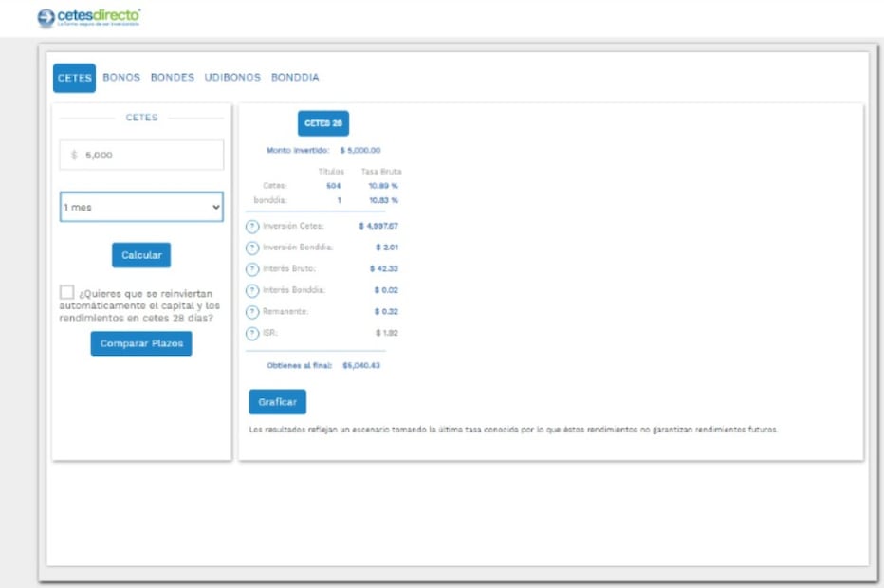Click the 'Tasa Bruta' column header
This screenshot has width=884, height=588.
381,172
